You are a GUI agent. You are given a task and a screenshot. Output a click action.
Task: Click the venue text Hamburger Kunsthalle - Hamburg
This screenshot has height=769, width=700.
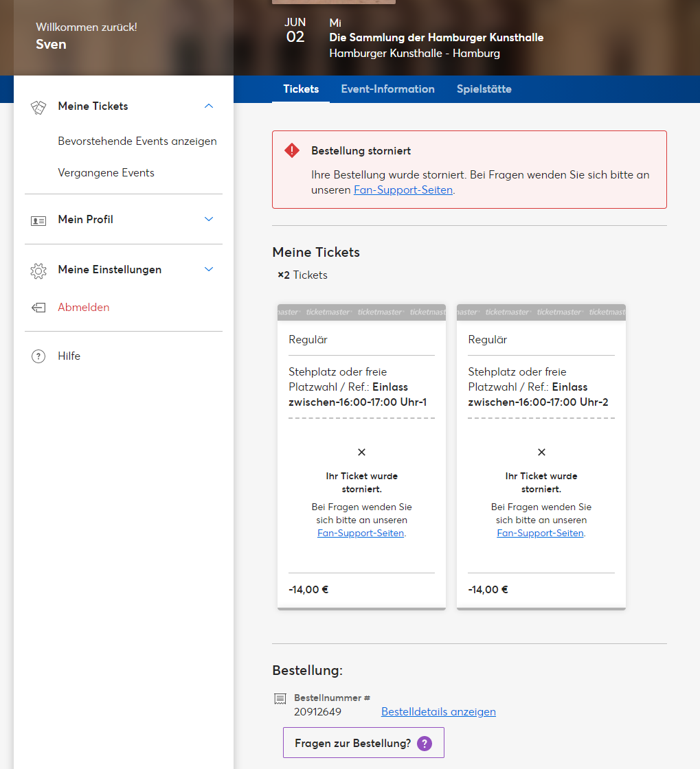click(414, 54)
